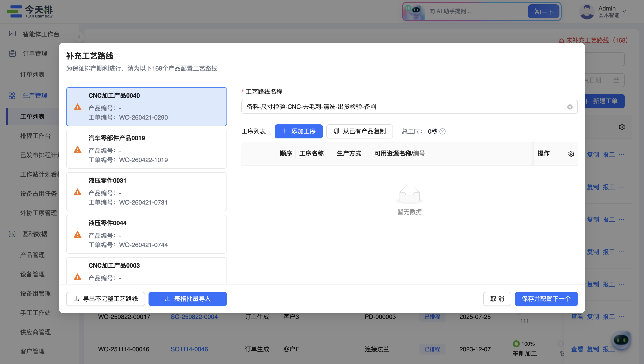Click the 添加工序 button
The image size is (644, 364).
(x=299, y=131)
